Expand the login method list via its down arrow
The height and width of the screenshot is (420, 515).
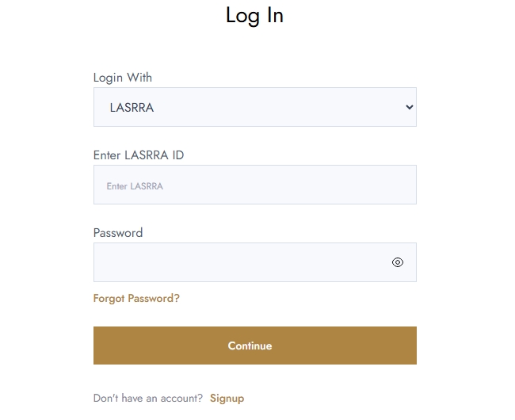pyautogui.click(x=409, y=107)
